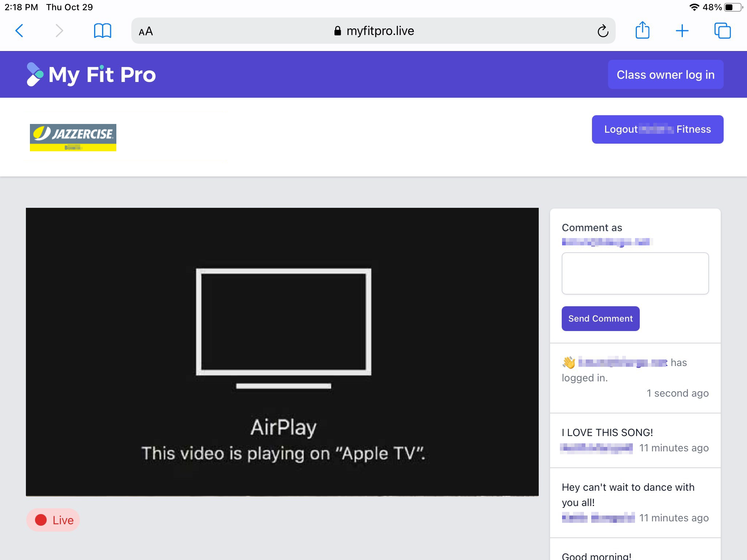
Task: Tap the Wi-Fi status icon
Action: [x=694, y=7]
